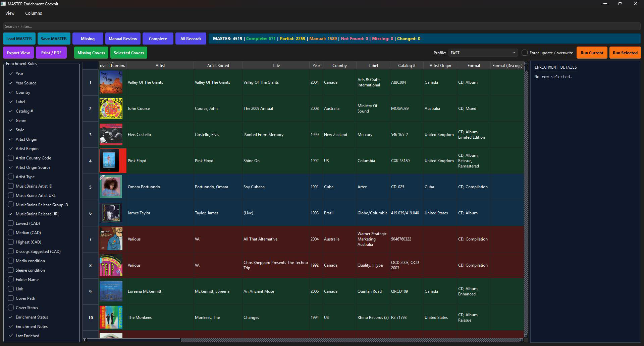Show records with the Missing filter button
Screen dimensions: 644x346
[88, 39]
